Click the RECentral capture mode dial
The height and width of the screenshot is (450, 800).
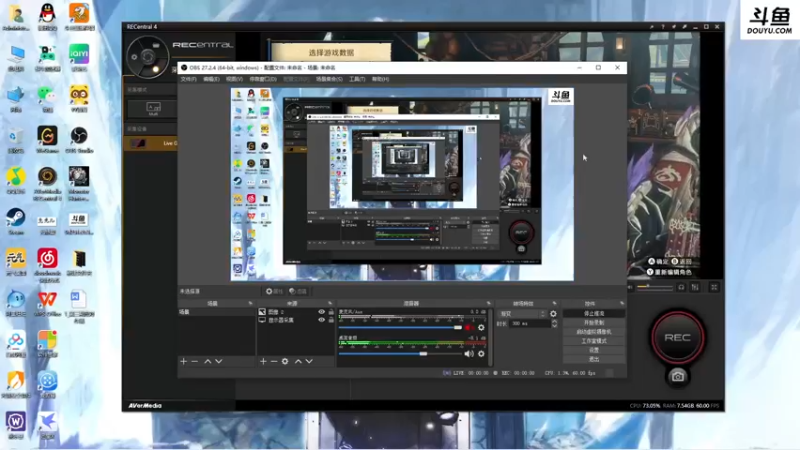tap(147, 57)
